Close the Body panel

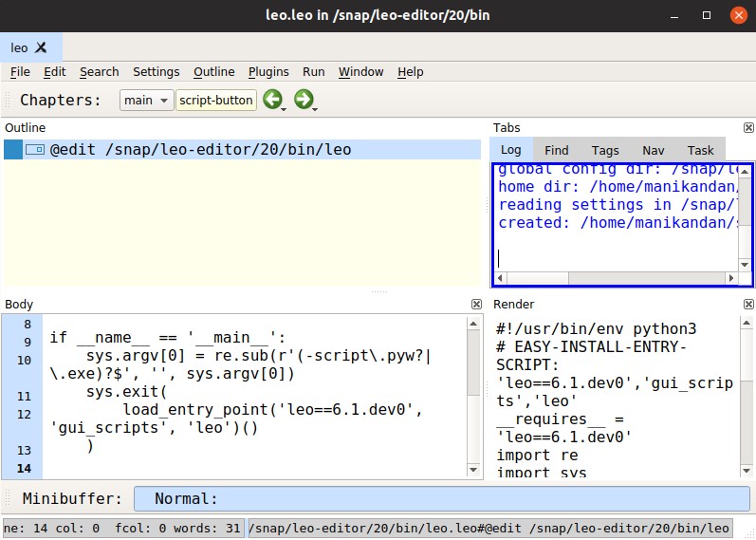point(476,304)
